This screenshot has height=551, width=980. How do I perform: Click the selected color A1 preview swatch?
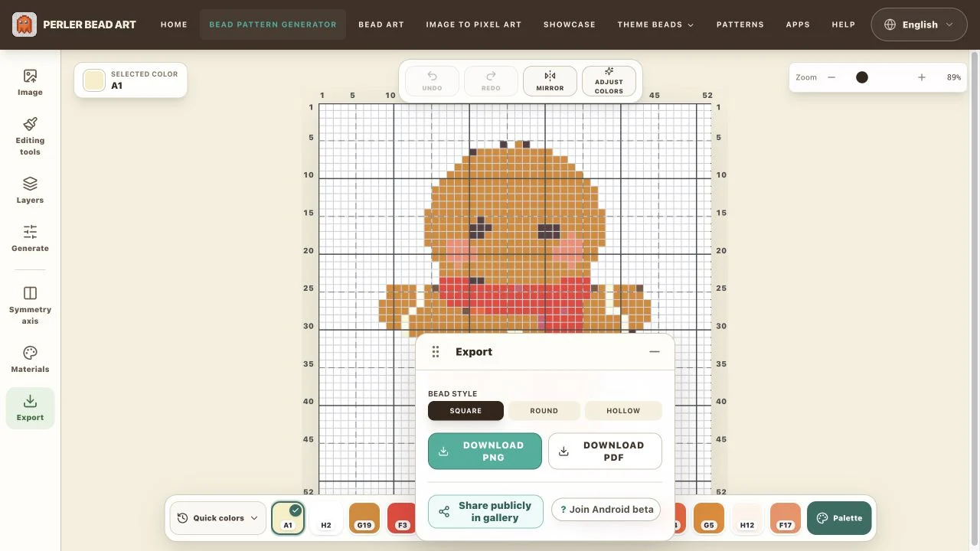coord(94,80)
